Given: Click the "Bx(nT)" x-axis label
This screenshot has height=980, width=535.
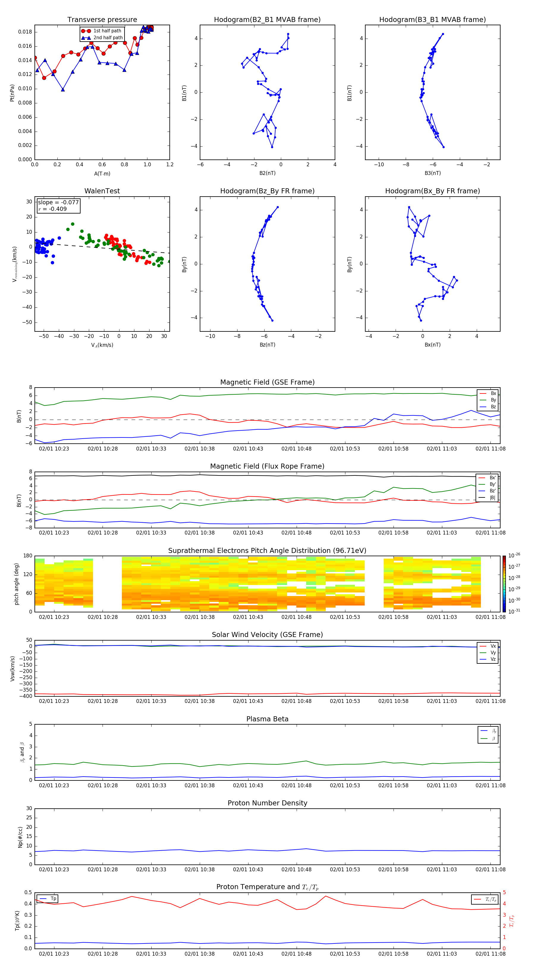Looking at the screenshot, I should (432, 345).
